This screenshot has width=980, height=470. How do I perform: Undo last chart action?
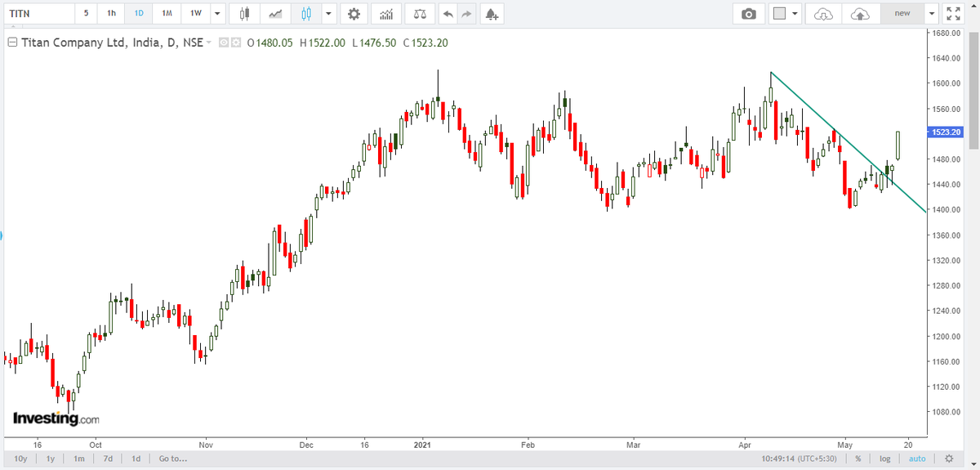tap(447, 14)
